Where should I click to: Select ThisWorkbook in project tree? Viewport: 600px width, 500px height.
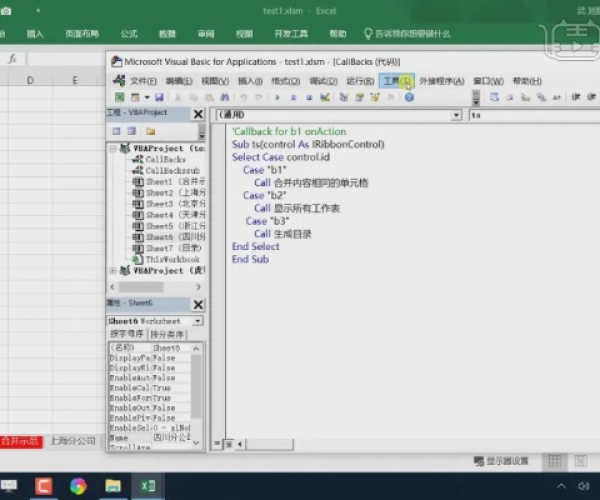tap(166, 259)
